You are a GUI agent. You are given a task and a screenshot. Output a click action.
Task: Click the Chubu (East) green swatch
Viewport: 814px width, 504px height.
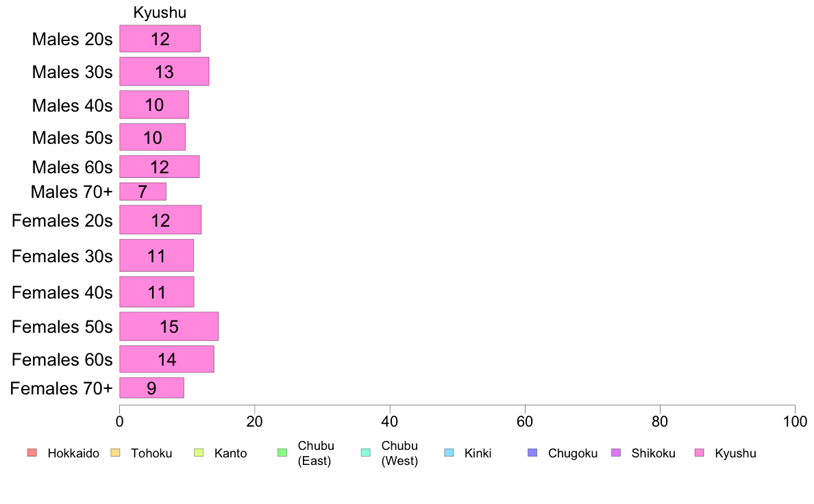point(282,453)
